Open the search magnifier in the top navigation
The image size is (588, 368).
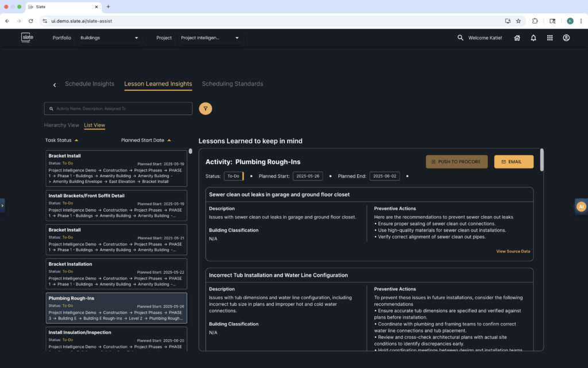460,37
